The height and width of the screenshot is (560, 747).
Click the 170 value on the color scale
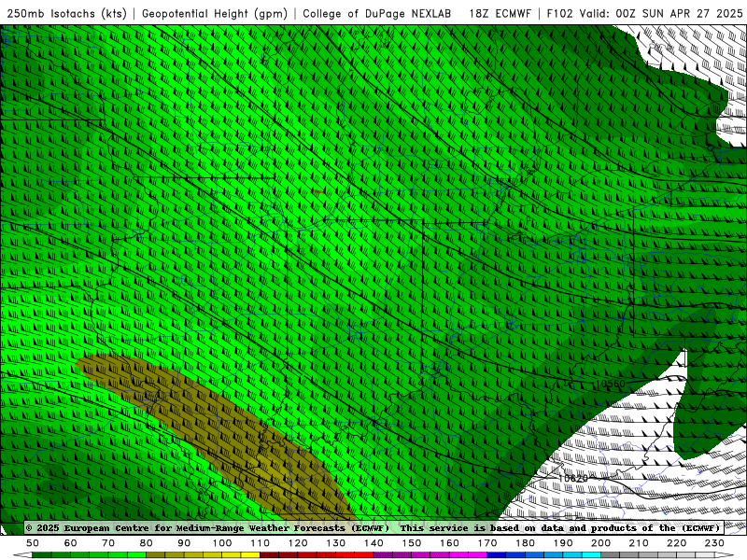pyautogui.click(x=487, y=543)
